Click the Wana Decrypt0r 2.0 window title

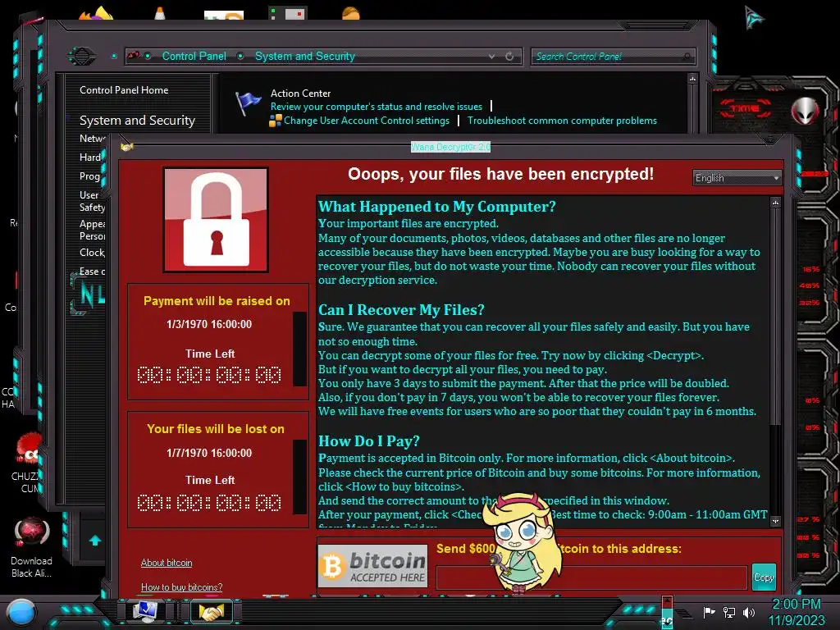tap(450, 147)
